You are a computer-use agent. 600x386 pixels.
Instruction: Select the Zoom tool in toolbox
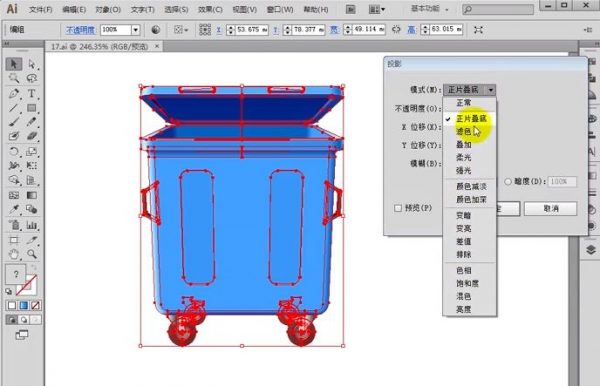tap(32, 254)
